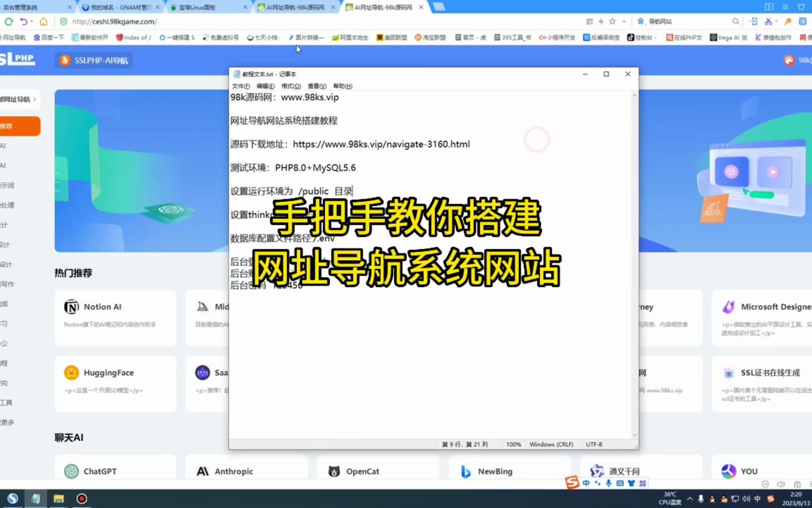Click the magnifier search icon in toolbar
This screenshot has width=812, height=508.
(x=735, y=21)
